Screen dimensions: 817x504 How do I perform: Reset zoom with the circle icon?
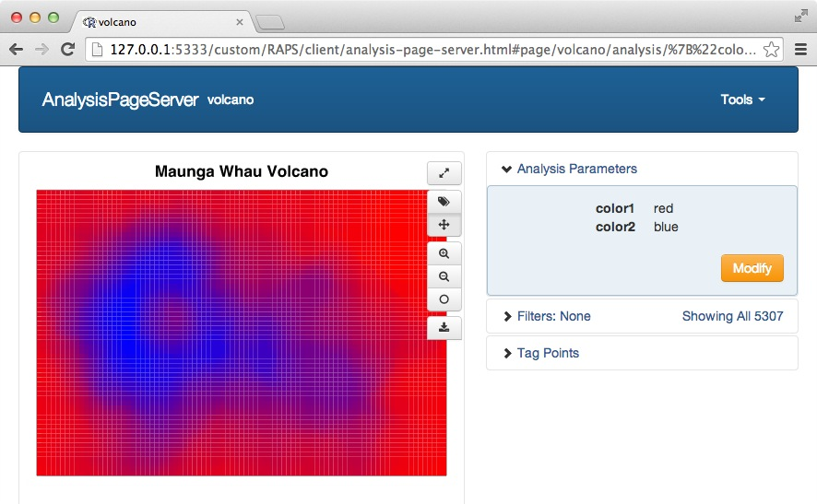click(x=444, y=299)
